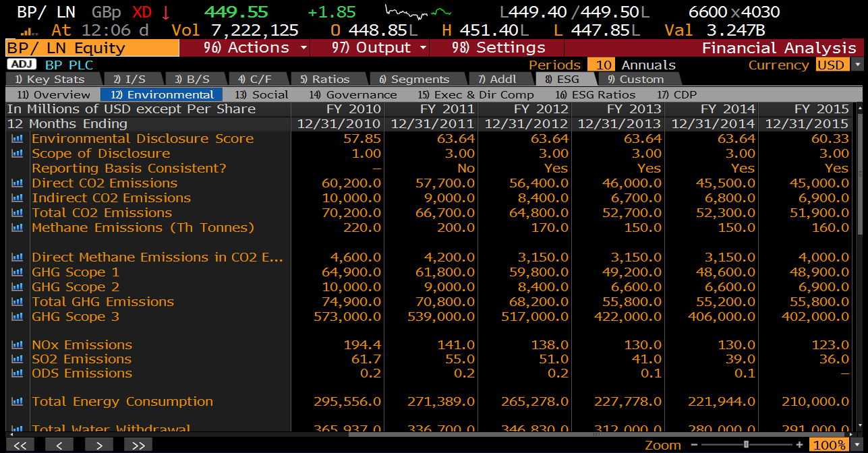Click chart icon beside SO2 Emissions
This screenshot has width=868, height=453.
(17, 359)
